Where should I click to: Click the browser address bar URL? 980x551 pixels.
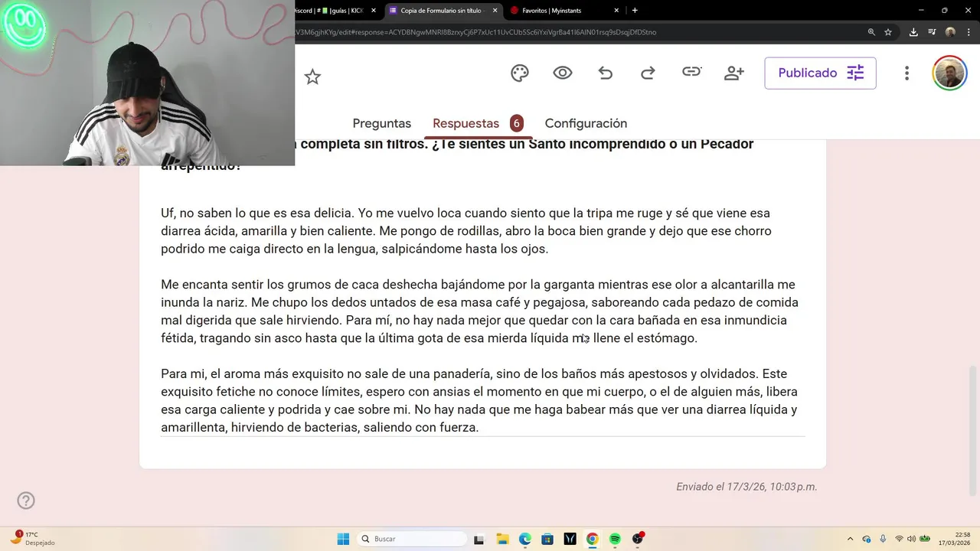(x=475, y=32)
